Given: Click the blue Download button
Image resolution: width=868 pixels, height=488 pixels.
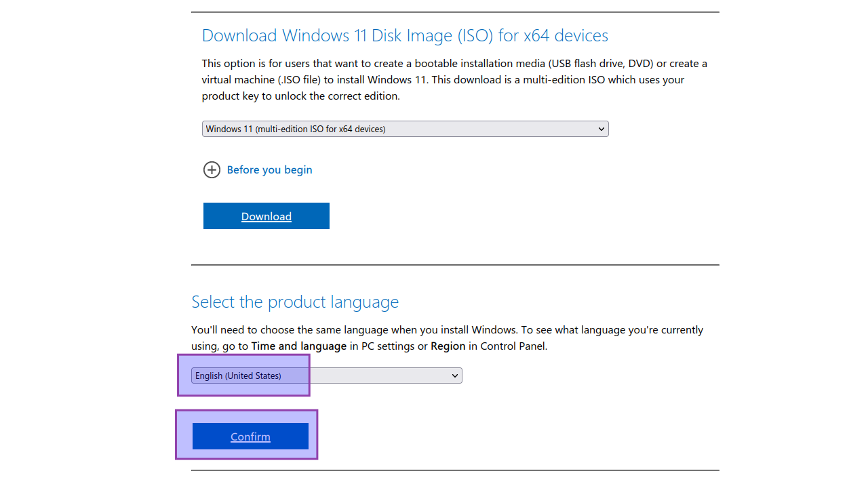Looking at the screenshot, I should (267, 216).
